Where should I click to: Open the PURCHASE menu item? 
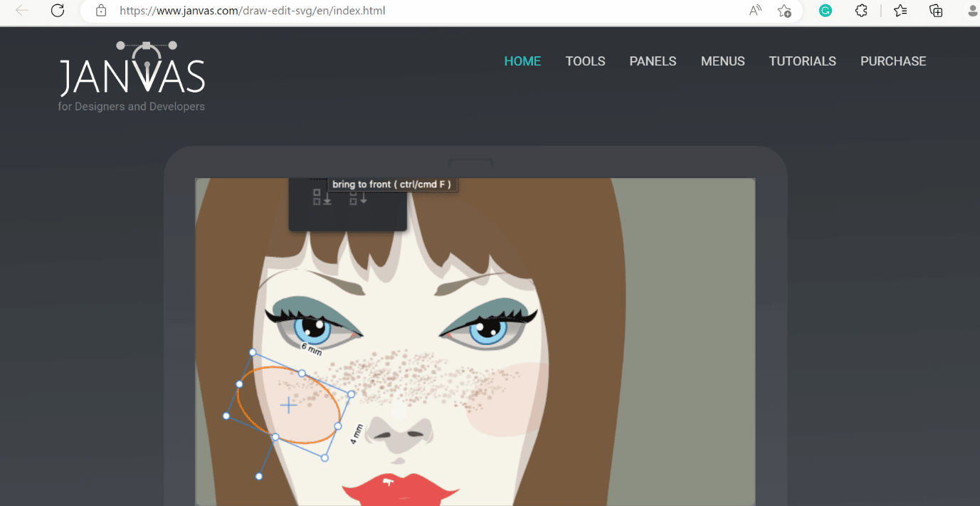tap(893, 61)
